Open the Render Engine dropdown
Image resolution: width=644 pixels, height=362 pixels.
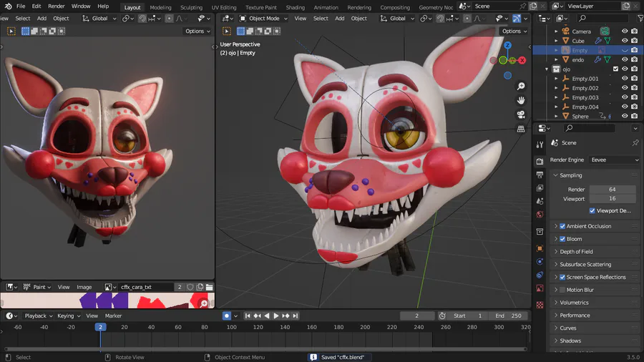click(615, 160)
